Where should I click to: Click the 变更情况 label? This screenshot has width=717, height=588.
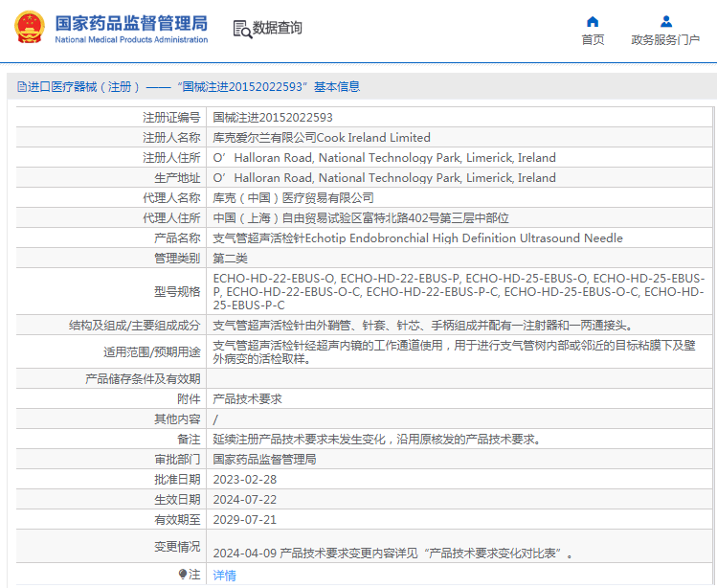[177, 547]
